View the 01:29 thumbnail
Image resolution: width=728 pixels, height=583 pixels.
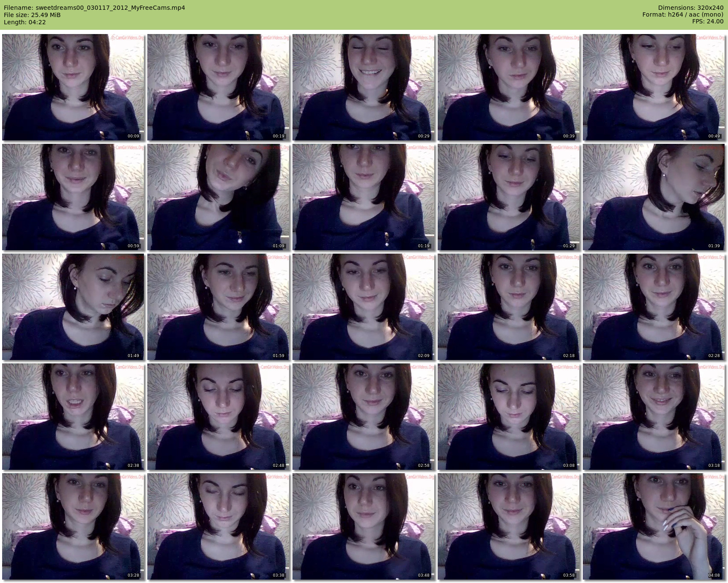tap(509, 197)
